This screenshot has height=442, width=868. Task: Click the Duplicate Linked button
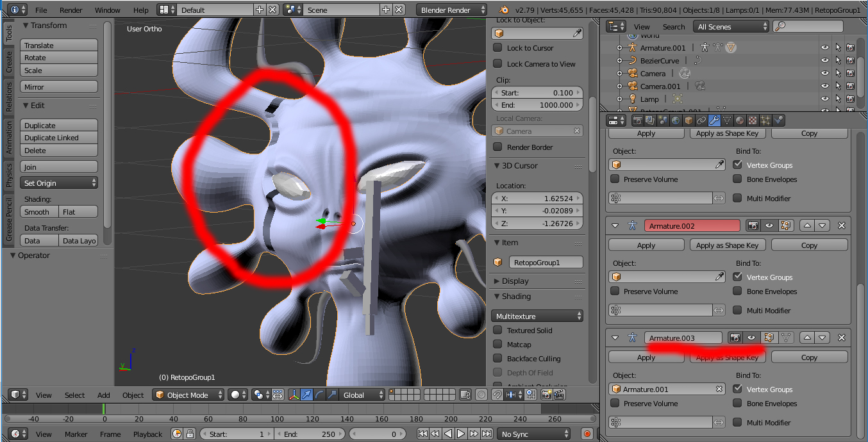click(59, 138)
